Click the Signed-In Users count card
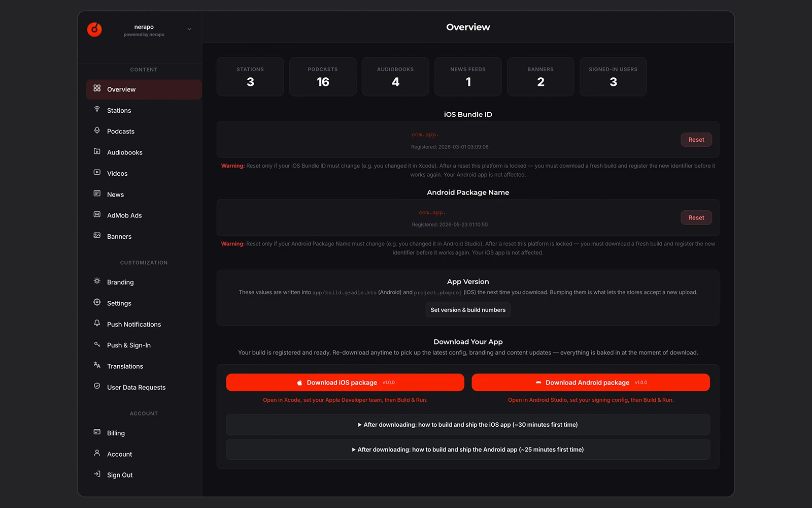Image resolution: width=812 pixels, height=508 pixels. (613, 77)
